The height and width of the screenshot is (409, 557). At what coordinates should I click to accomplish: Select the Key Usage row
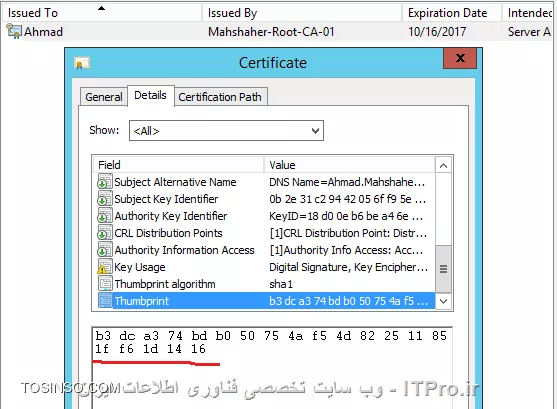point(265,267)
